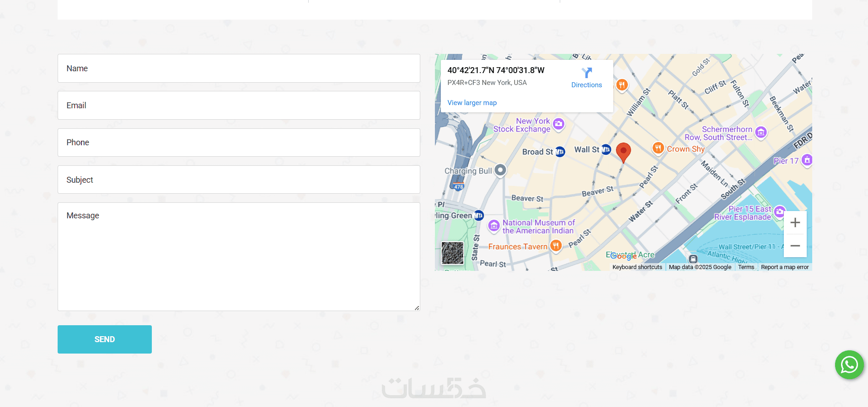Click the Pier 17 shopping marker
868x407 pixels.
pos(807,160)
